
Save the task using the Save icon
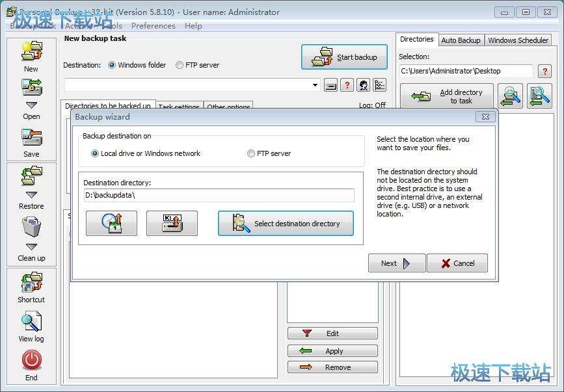[x=31, y=137]
